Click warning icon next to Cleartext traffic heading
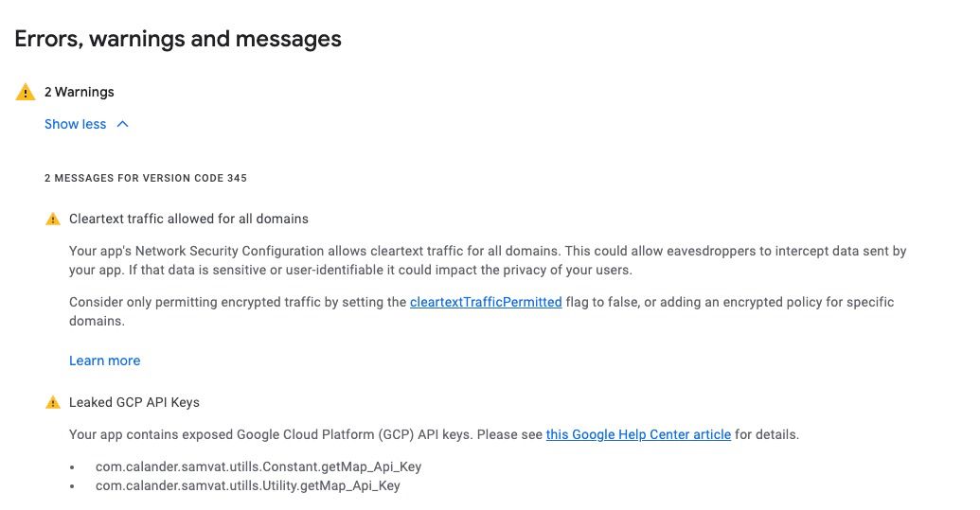The width and height of the screenshot is (980, 510). point(53,220)
